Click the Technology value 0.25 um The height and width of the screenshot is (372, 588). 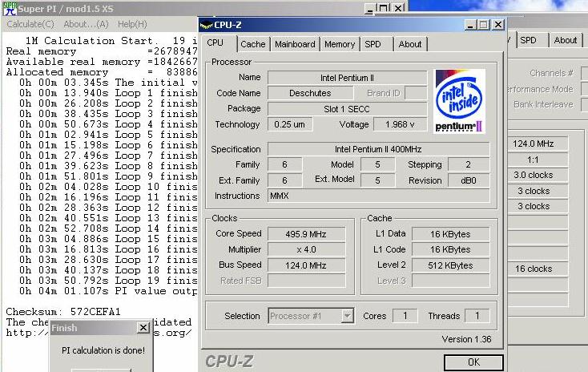(x=289, y=124)
